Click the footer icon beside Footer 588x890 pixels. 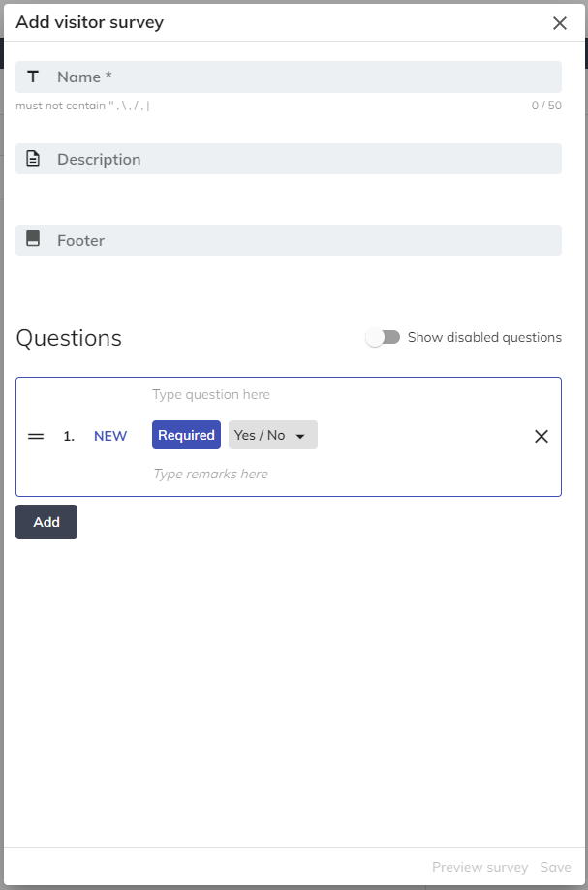pos(33,240)
